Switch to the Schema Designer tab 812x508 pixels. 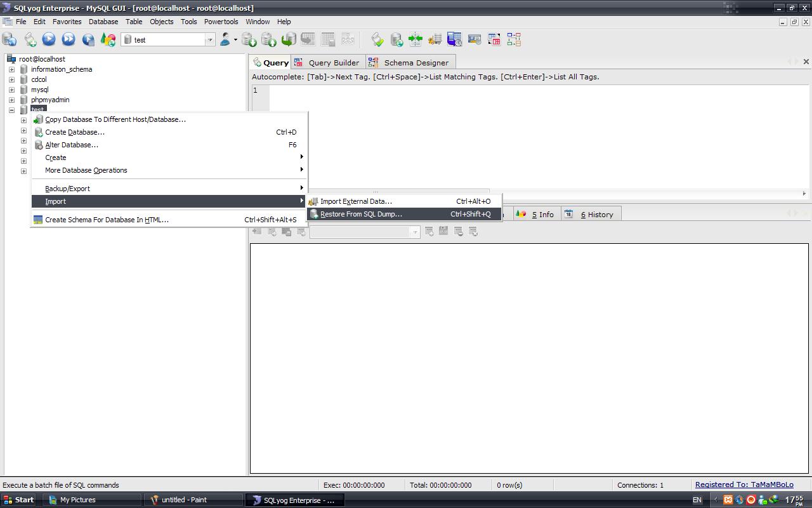coord(409,62)
